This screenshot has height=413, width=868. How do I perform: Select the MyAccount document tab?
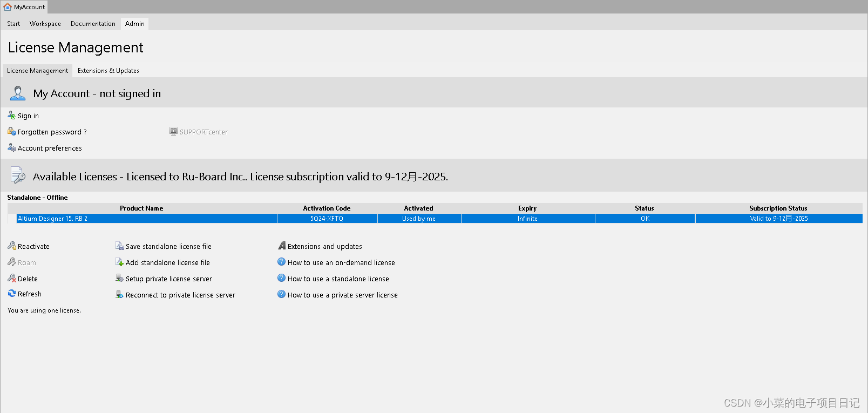[x=24, y=7]
